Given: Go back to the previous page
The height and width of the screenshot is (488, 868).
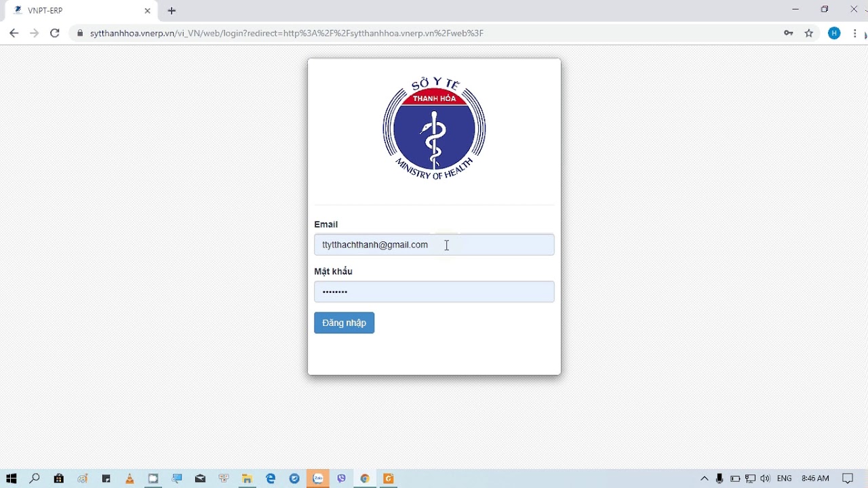Looking at the screenshot, I should [14, 33].
